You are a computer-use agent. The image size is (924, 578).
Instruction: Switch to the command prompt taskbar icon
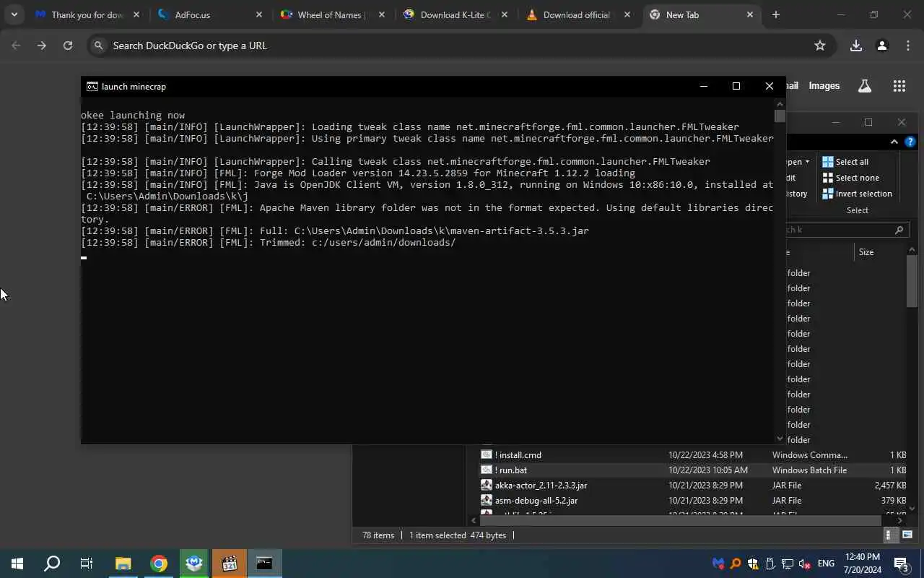[x=264, y=564]
